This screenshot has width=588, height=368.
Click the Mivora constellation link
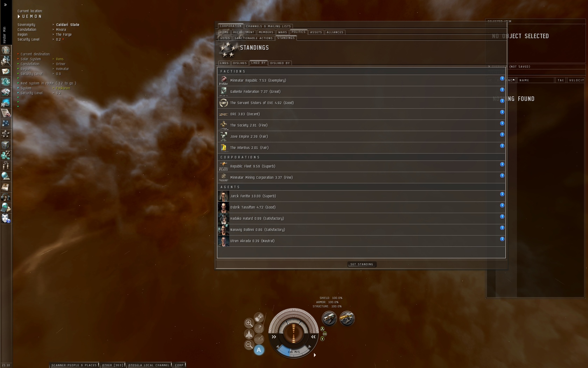pyautogui.click(x=61, y=30)
